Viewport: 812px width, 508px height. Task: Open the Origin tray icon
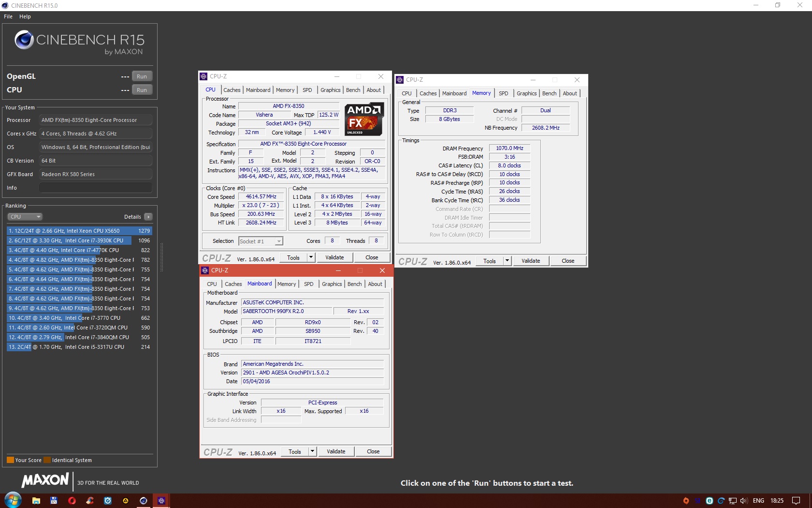(686, 501)
